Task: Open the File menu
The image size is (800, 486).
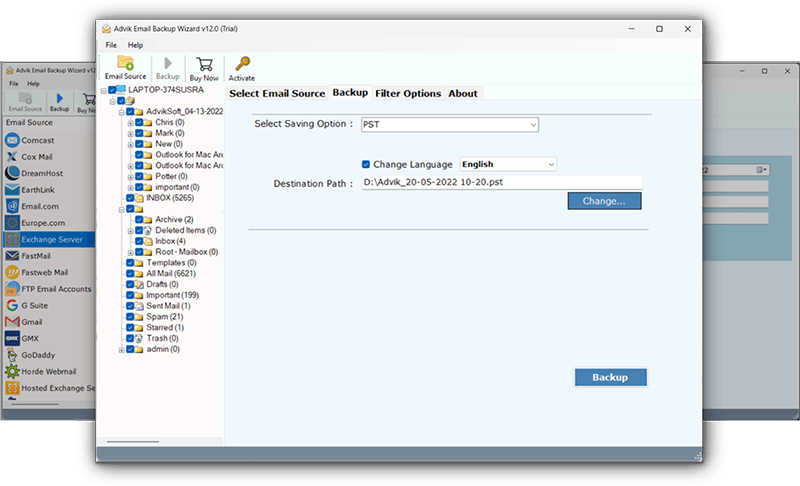Action: (111, 45)
